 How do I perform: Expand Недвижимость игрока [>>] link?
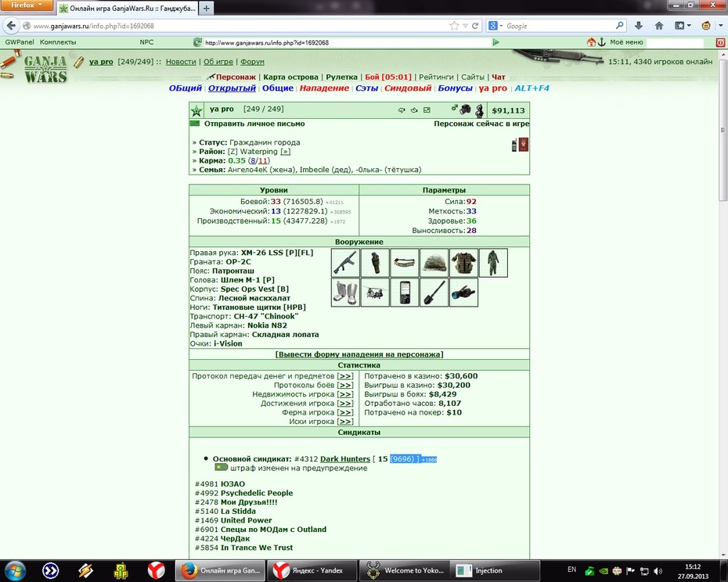345,394
